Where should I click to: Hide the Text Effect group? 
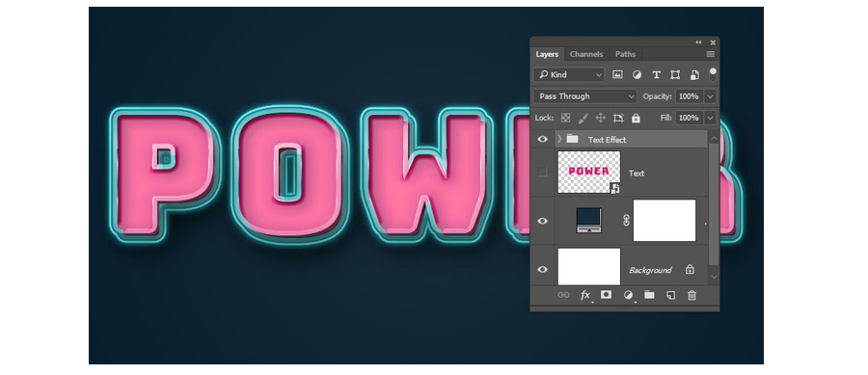pos(542,140)
